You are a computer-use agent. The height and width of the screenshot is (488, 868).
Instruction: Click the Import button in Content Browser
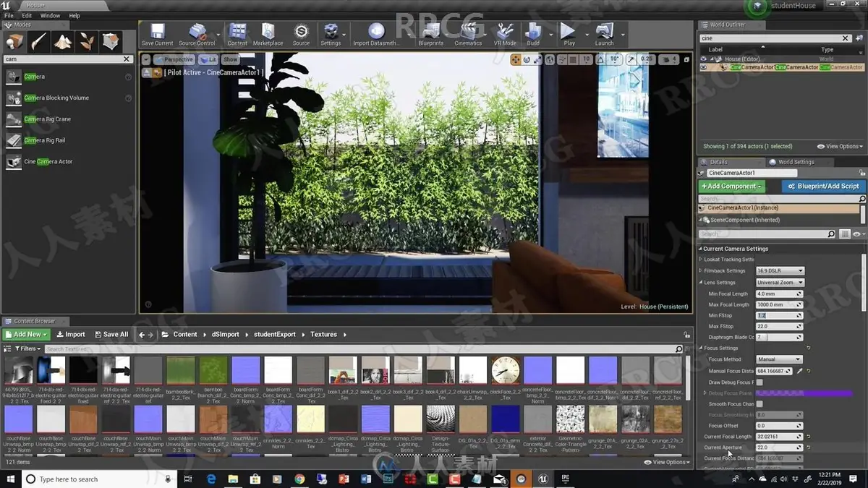pos(70,334)
